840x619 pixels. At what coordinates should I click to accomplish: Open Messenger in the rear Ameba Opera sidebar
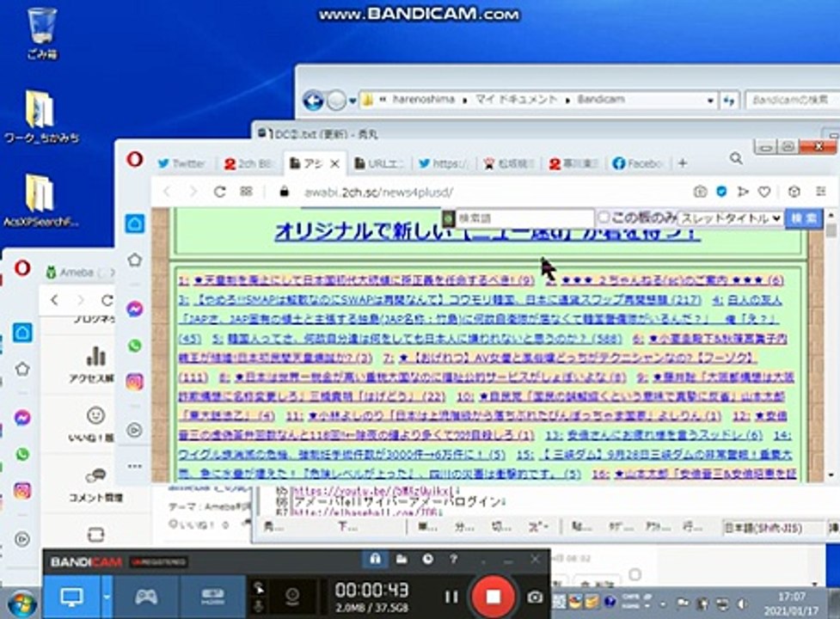[x=22, y=418]
